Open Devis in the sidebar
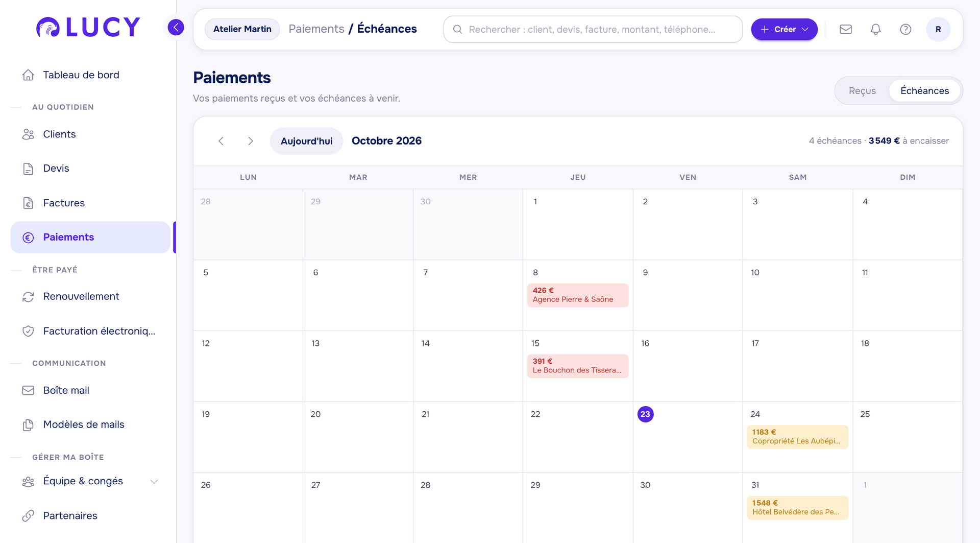 [x=90, y=169]
